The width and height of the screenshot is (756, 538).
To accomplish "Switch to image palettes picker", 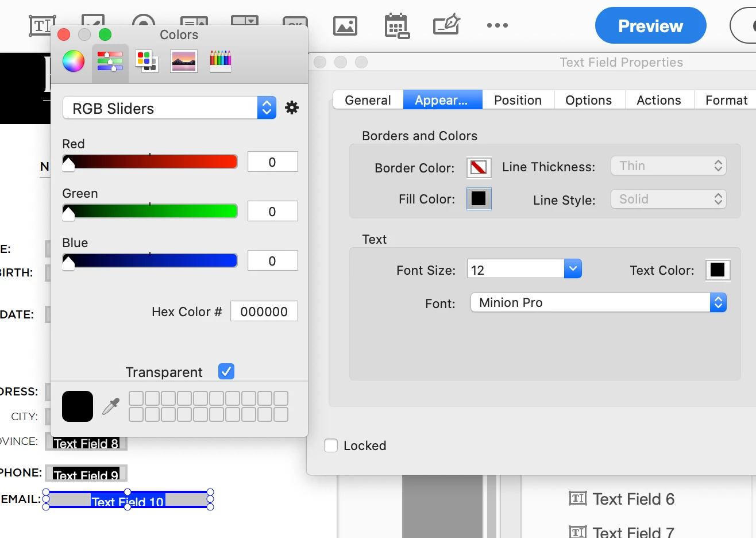I will 184,61.
